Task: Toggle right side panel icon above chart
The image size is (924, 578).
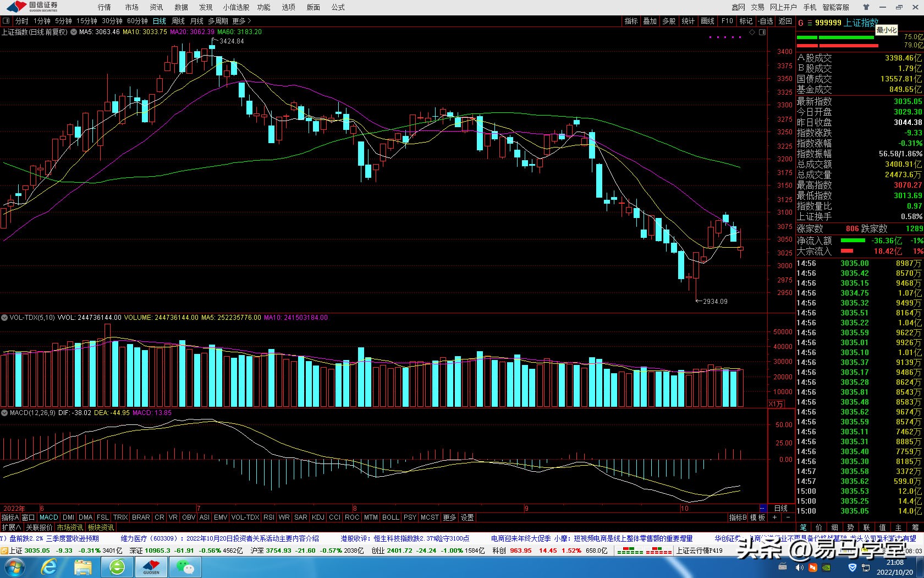Action: [x=762, y=32]
